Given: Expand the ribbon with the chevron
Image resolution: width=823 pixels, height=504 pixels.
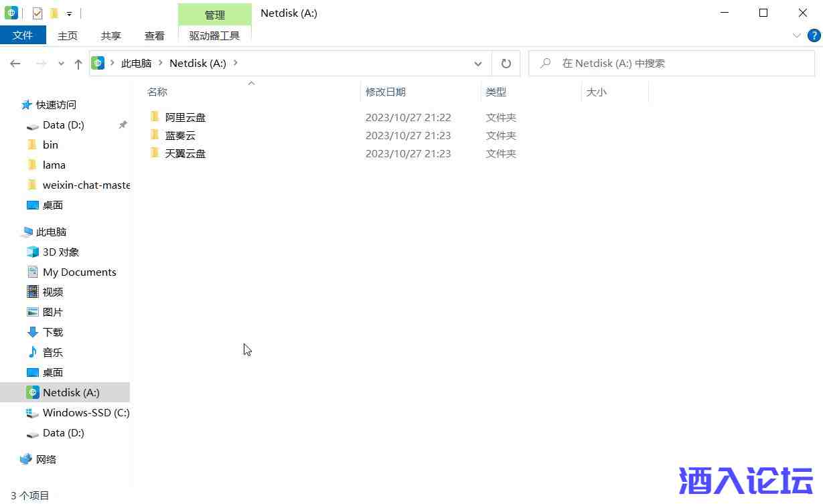Looking at the screenshot, I should (x=797, y=35).
